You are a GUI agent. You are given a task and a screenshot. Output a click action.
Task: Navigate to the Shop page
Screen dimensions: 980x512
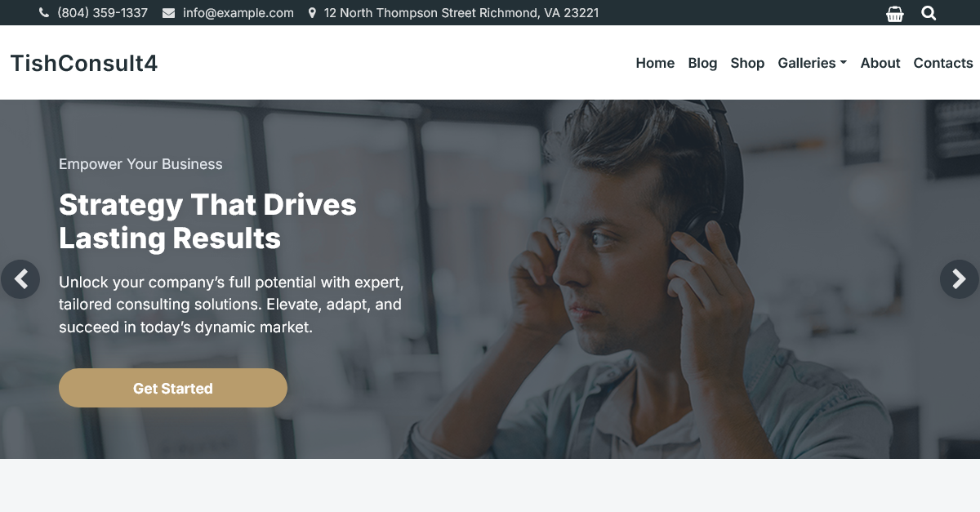(747, 63)
